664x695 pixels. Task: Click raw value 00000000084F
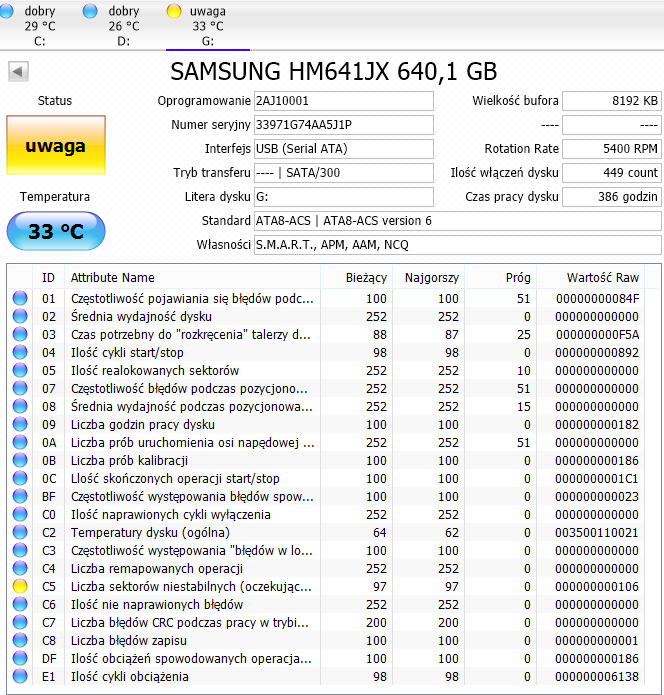pyautogui.click(x=597, y=299)
